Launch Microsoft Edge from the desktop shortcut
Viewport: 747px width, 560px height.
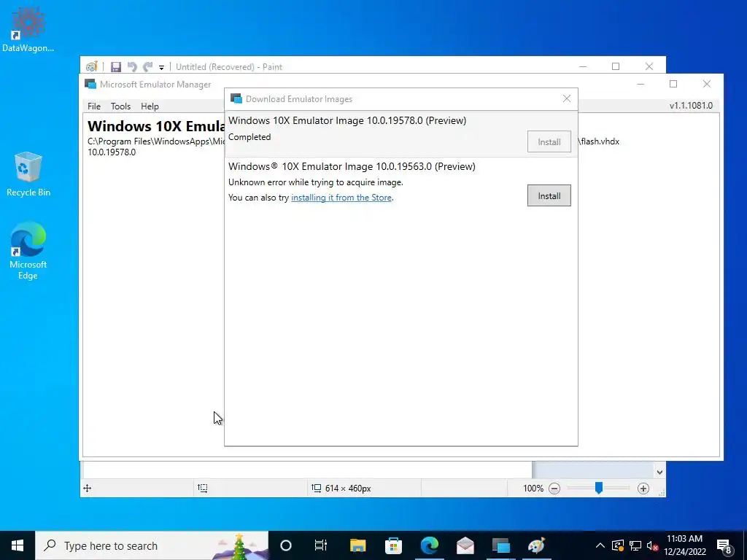tap(28, 251)
